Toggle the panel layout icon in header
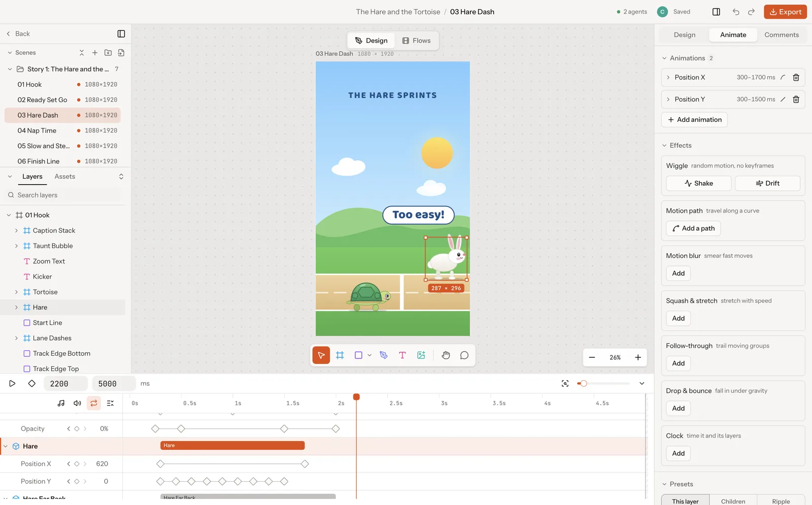Image resolution: width=812 pixels, height=505 pixels. [716, 12]
